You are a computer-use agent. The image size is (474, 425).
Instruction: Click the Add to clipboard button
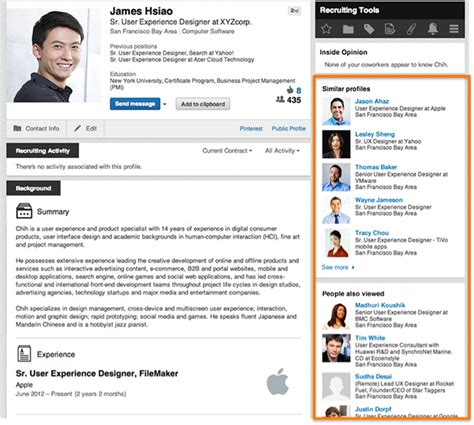tap(203, 104)
